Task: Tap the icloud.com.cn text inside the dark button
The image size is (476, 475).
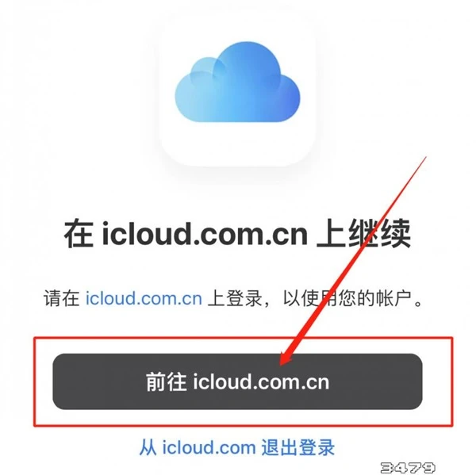Action: (261, 381)
